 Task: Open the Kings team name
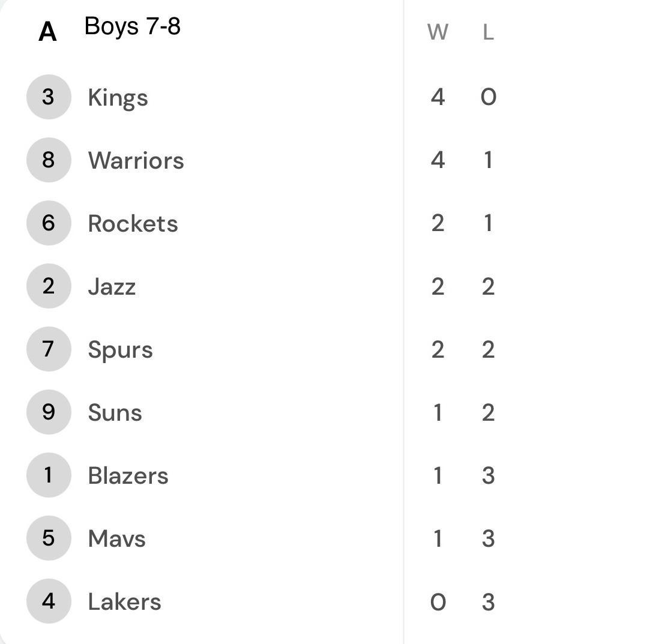point(118,98)
